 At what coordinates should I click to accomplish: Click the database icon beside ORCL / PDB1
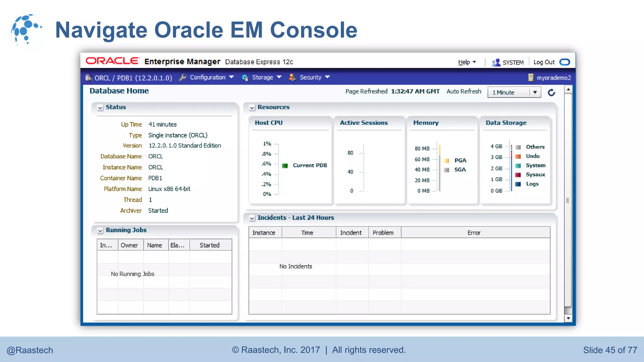(89, 78)
